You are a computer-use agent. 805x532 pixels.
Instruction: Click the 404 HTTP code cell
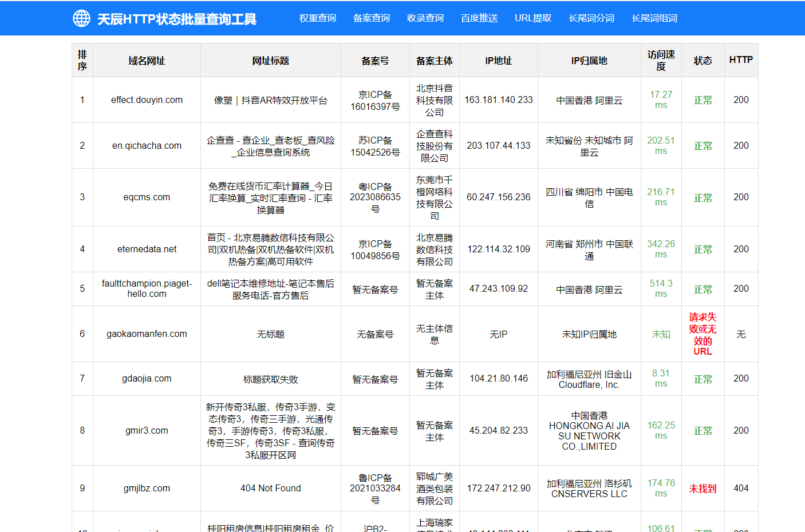(x=741, y=489)
